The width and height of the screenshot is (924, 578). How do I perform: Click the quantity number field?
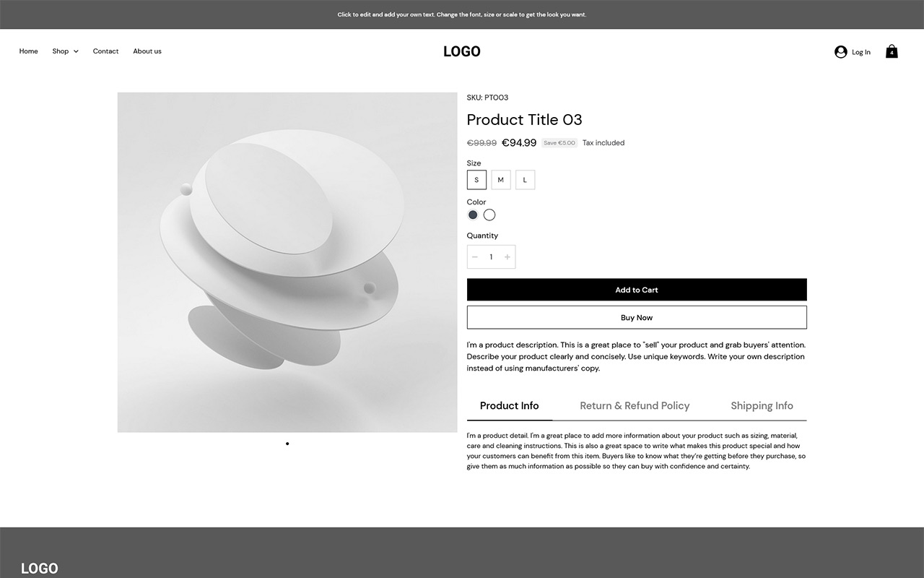tap(491, 257)
